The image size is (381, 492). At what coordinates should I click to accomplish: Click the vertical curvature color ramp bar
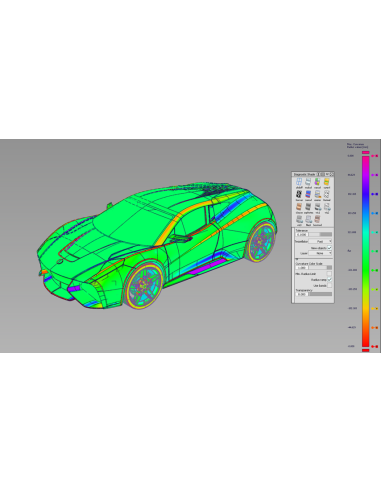click(366, 251)
